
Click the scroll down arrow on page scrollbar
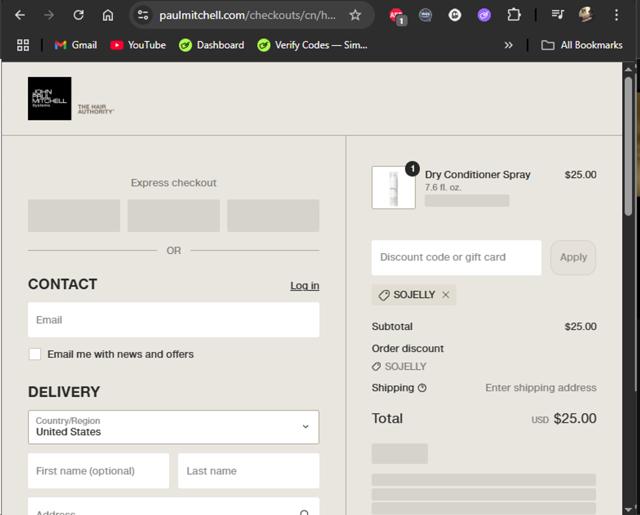tap(629, 509)
